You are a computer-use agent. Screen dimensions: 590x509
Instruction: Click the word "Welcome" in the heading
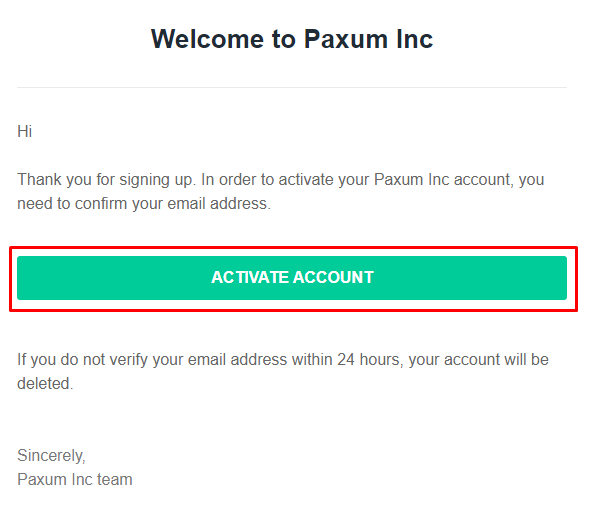click(x=207, y=39)
